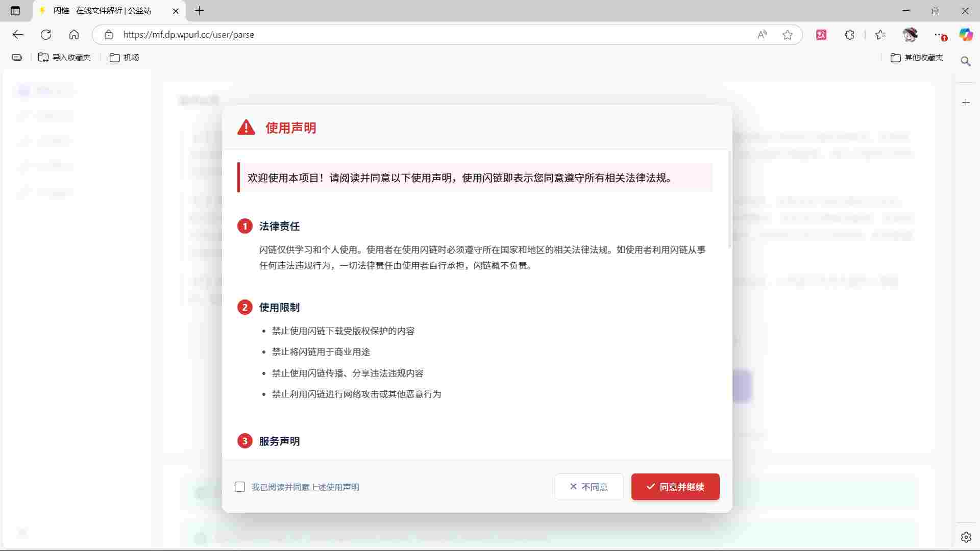Open the 机场 bookmarks folder
Viewport: 980px width, 551px height.
click(125, 58)
